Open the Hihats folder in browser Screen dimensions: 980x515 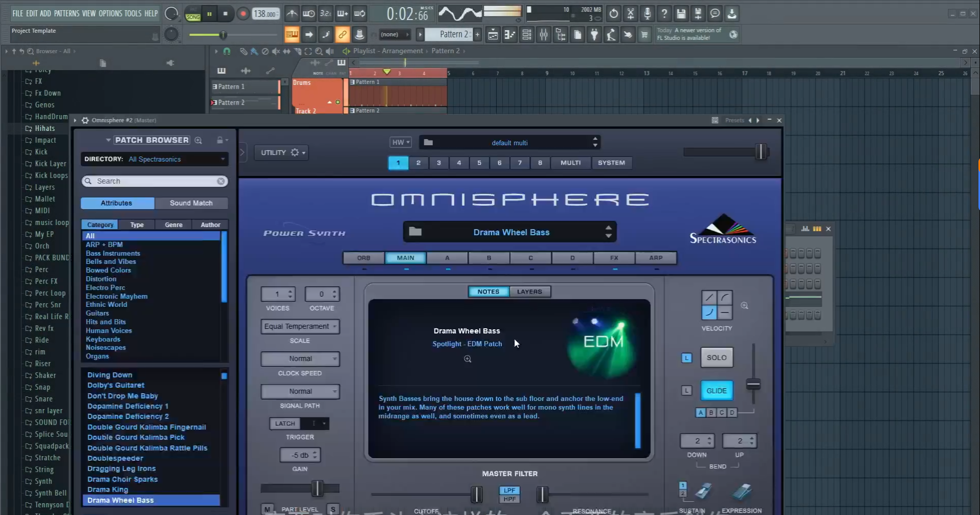44,128
